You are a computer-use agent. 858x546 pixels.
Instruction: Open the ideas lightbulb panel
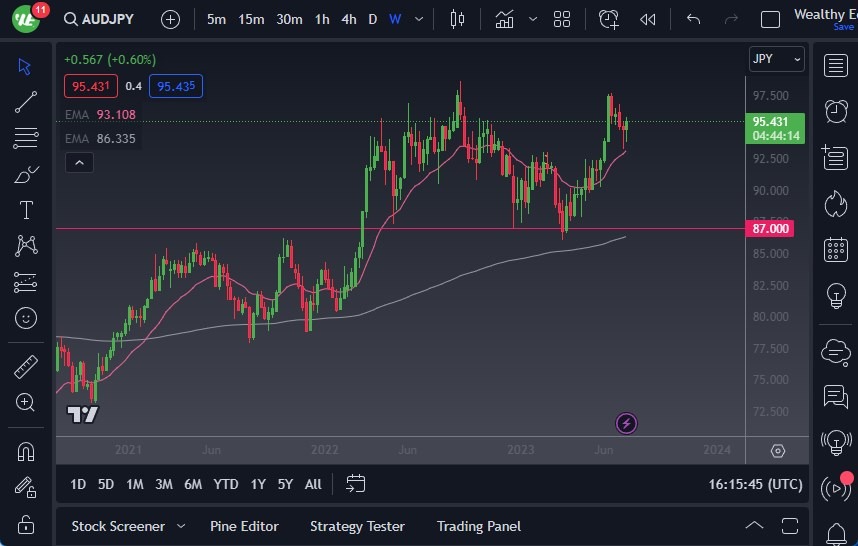click(x=835, y=296)
